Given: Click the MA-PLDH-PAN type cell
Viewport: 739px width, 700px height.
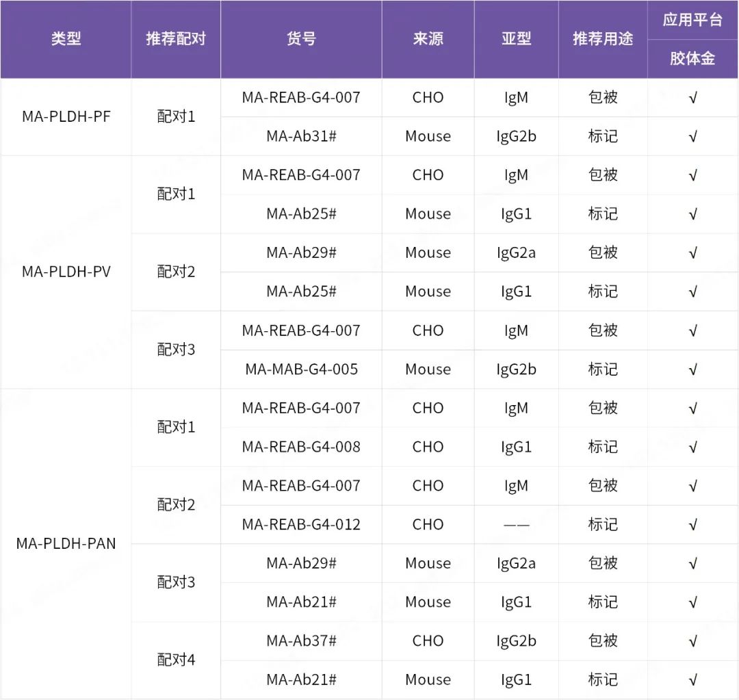Looking at the screenshot, I should pyautogui.click(x=66, y=544).
